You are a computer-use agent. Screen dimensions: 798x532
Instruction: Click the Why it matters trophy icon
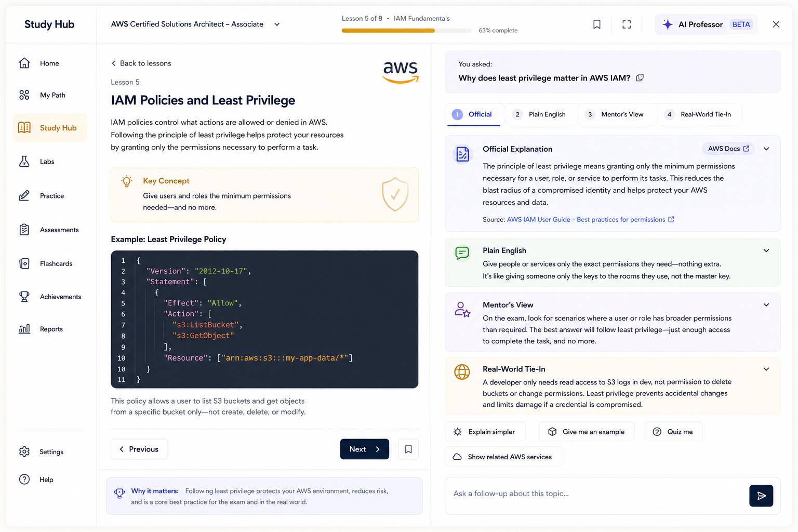point(119,493)
